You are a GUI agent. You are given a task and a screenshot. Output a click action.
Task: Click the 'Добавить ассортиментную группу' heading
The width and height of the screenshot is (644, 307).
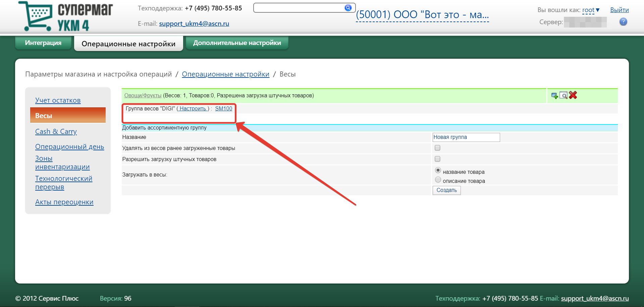(x=164, y=128)
